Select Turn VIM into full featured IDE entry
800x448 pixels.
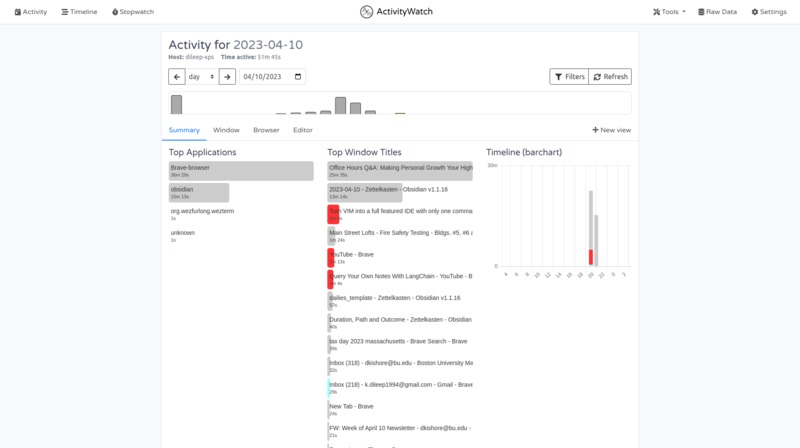(x=400, y=214)
